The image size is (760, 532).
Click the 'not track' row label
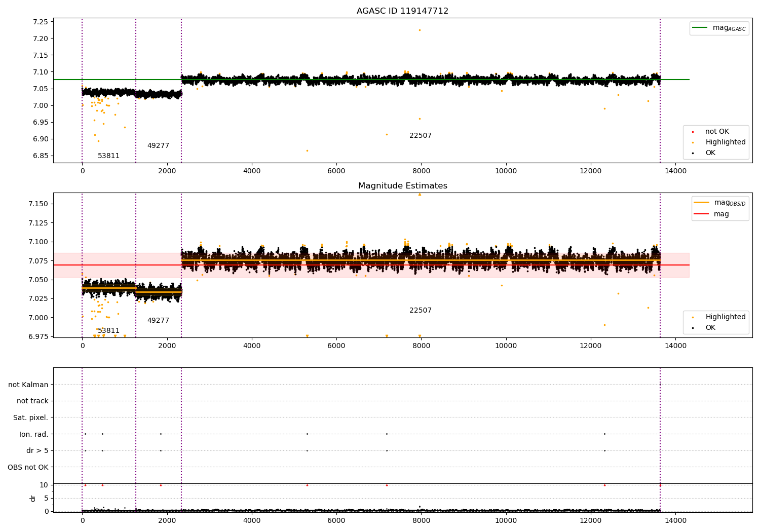pyautogui.click(x=32, y=401)
